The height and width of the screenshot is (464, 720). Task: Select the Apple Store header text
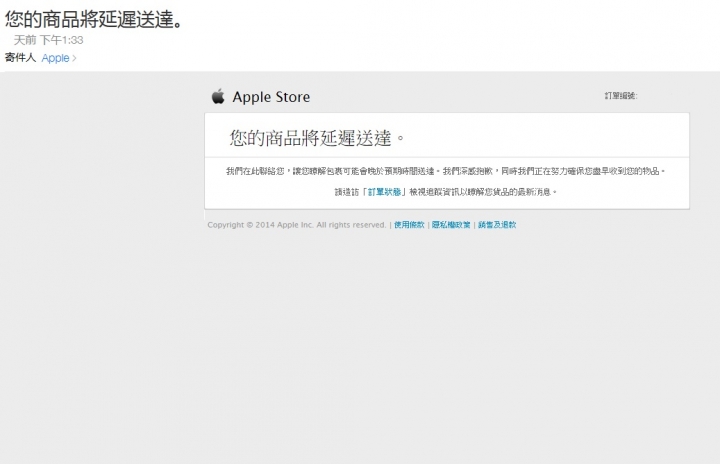tap(271, 97)
